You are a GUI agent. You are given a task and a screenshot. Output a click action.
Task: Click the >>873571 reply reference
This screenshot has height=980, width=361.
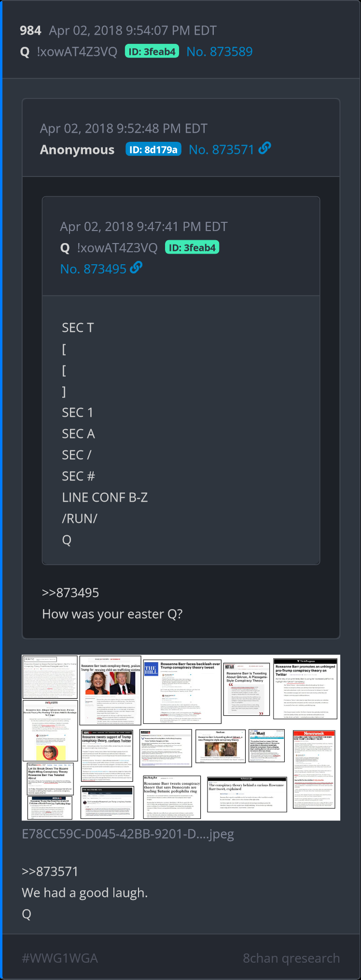click(50, 871)
